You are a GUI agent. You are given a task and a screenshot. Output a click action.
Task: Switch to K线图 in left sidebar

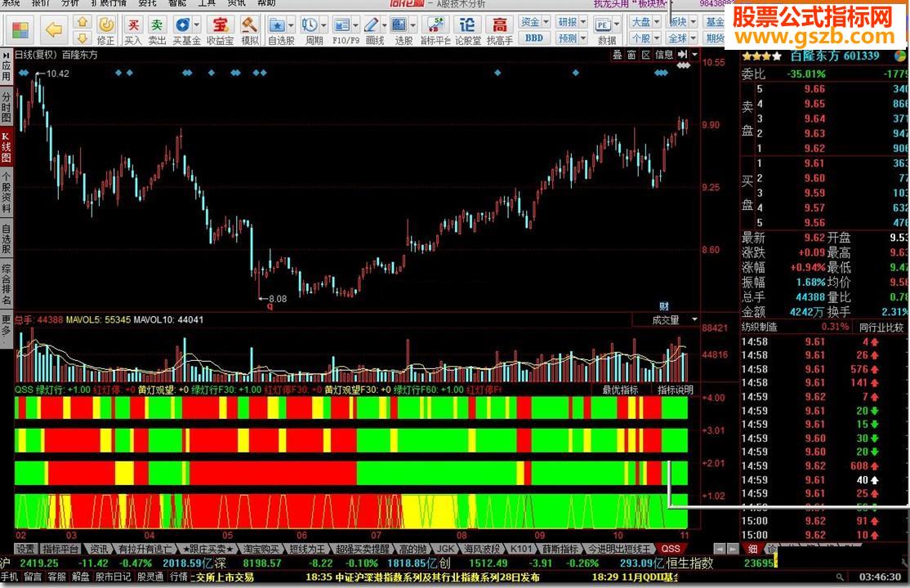(x=7, y=148)
